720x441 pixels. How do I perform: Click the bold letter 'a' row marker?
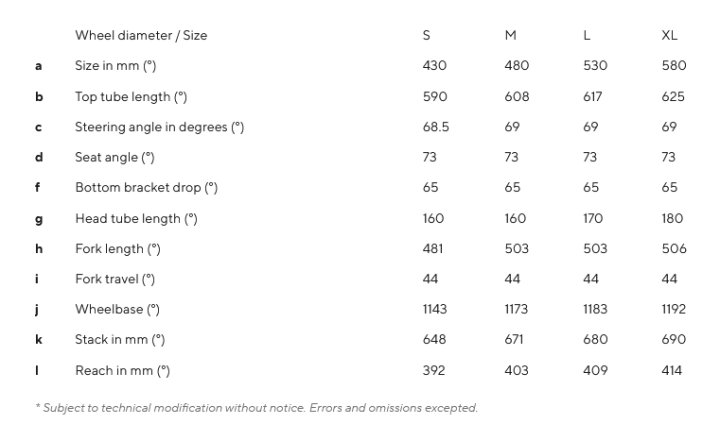(39, 66)
